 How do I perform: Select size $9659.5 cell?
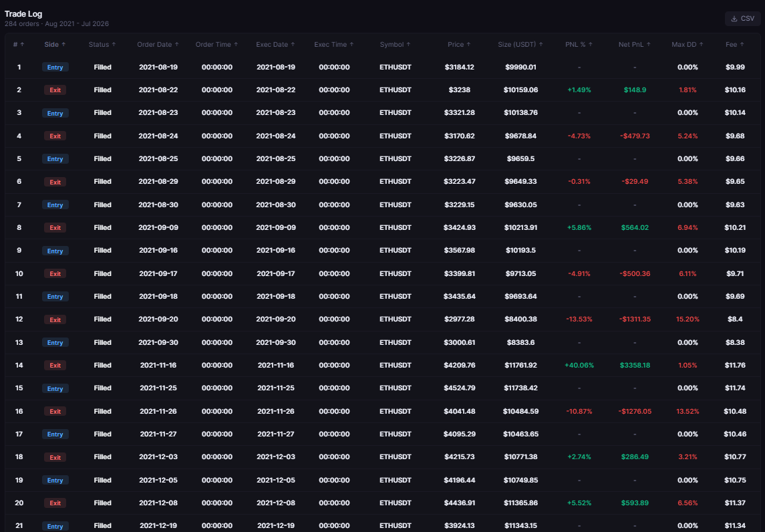tap(520, 158)
